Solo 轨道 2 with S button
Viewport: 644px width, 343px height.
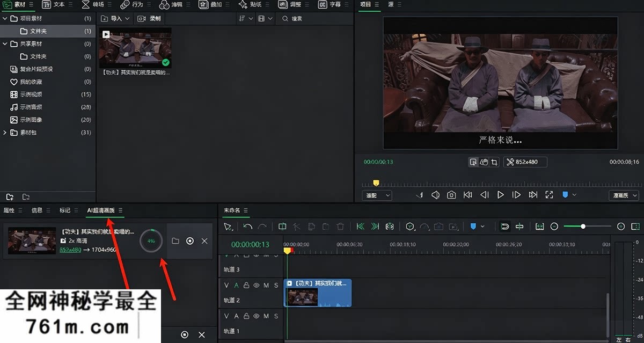pyautogui.click(x=276, y=285)
